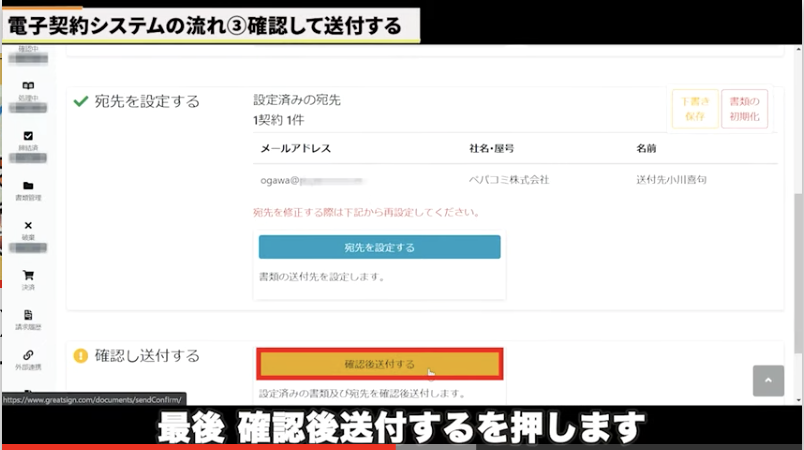Open the 処理中 book icon in sidebar
Viewport: 804px width, 450px height.
click(x=28, y=87)
